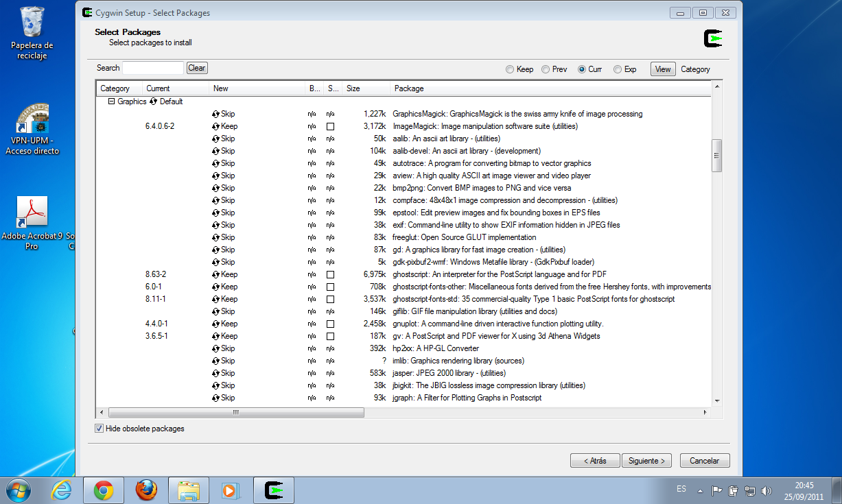This screenshot has height=504, width=842.
Task: Cycle the Keep icon for gnuplot
Action: coord(216,324)
